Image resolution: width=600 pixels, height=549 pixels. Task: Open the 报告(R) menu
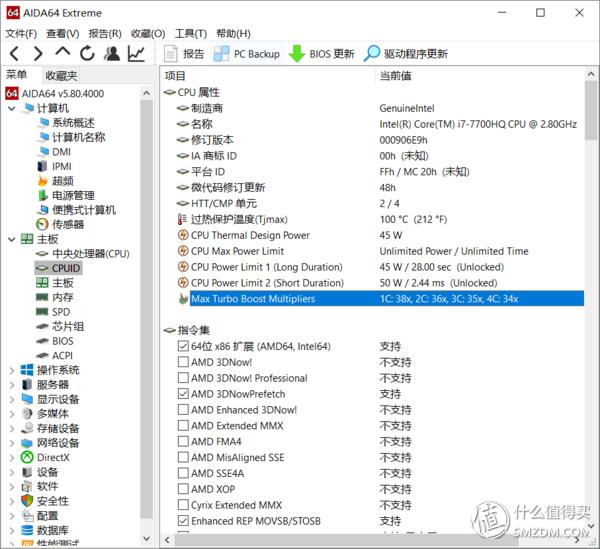[105, 34]
